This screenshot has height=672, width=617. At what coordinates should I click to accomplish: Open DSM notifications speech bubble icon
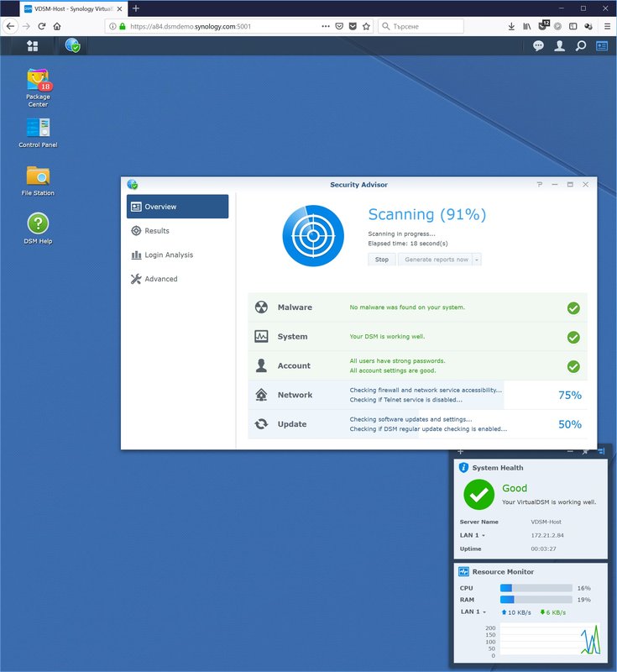[x=538, y=46]
